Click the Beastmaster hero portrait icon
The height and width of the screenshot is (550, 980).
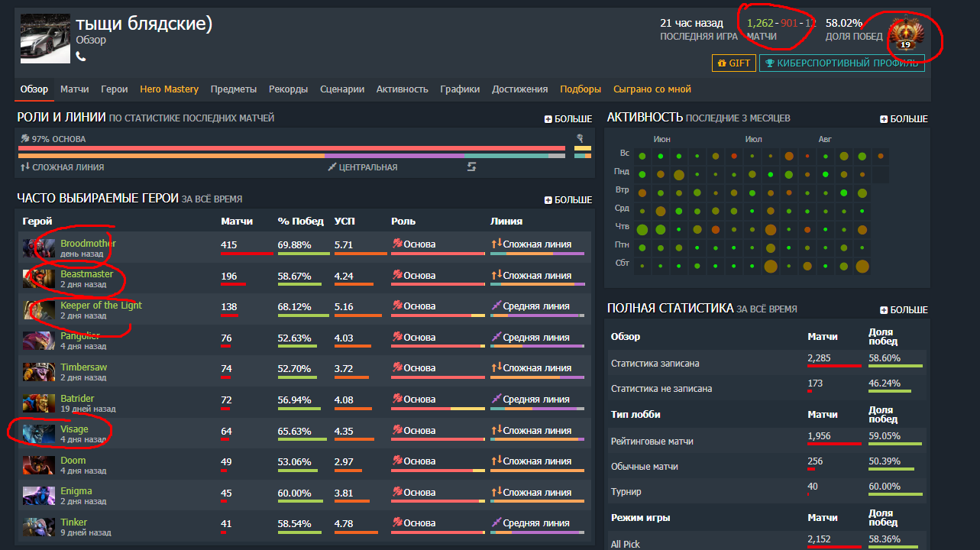[x=38, y=279]
